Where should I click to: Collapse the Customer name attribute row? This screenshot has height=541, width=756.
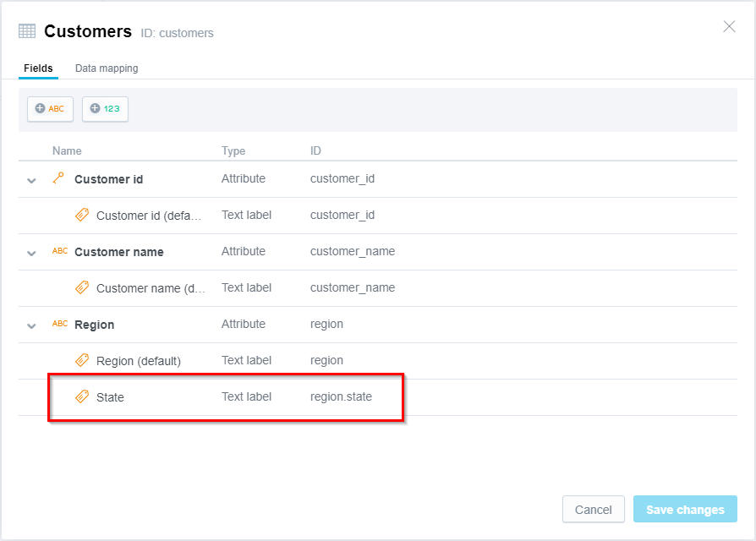30,251
